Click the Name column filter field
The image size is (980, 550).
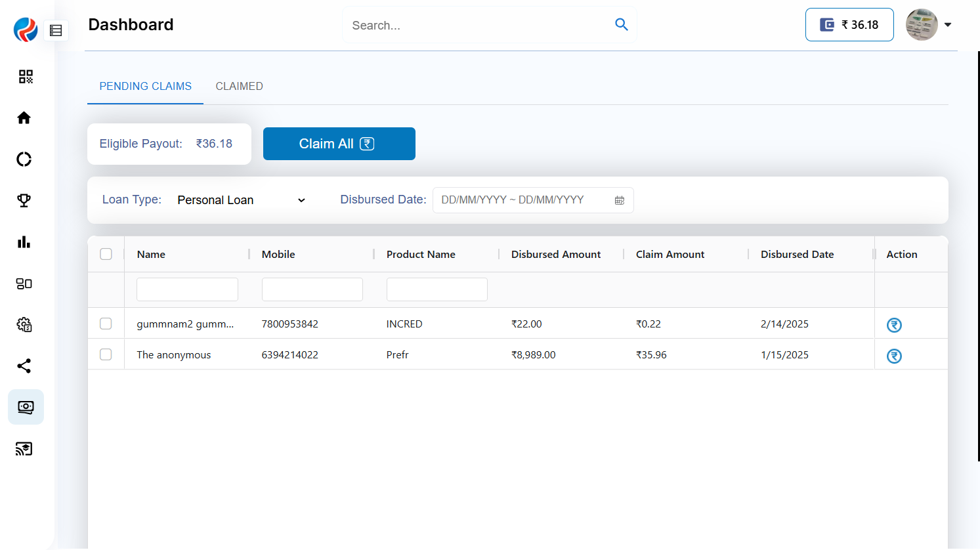coord(187,289)
